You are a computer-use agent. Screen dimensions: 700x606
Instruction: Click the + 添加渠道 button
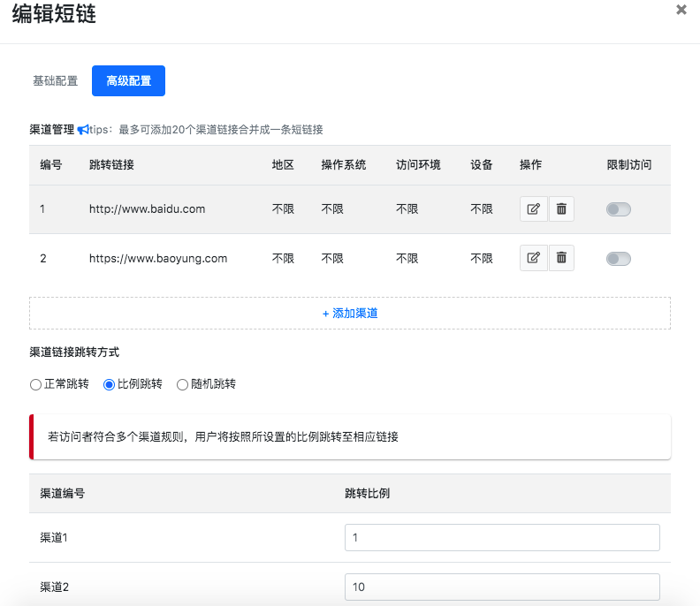click(350, 313)
